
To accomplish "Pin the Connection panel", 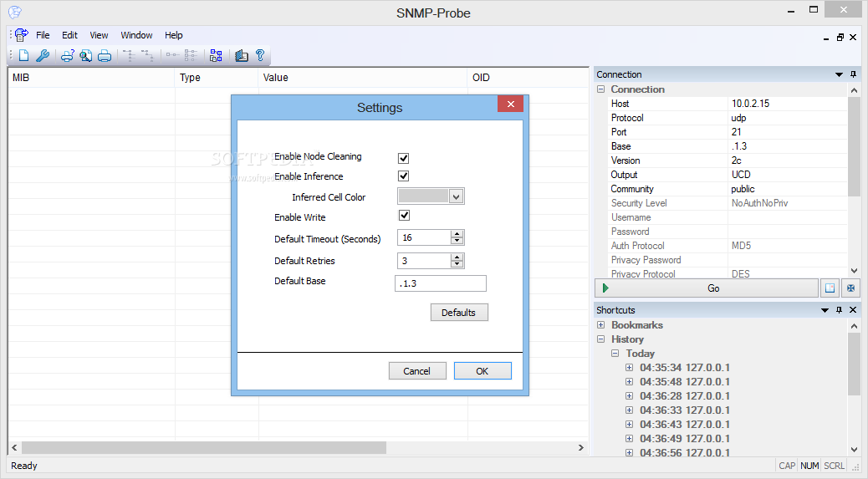I will pyautogui.click(x=853, y=74).
